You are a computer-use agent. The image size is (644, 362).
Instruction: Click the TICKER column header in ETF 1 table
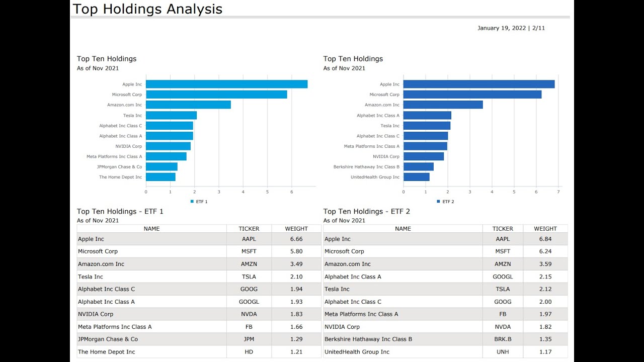coord(249,229)
